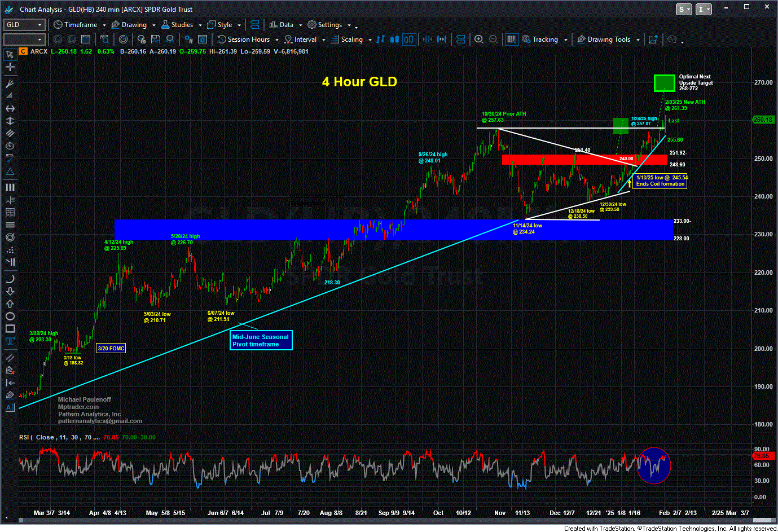Toggle the I interval-link button

click(703, 9)
